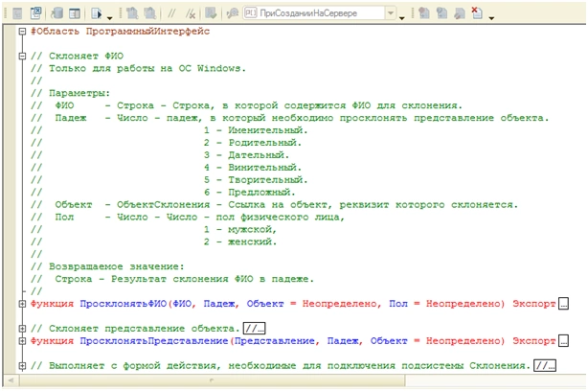Click 'Строка - Результат склонения ФИО в падеже.'
The image size is (588, 391).
point(185,279)
